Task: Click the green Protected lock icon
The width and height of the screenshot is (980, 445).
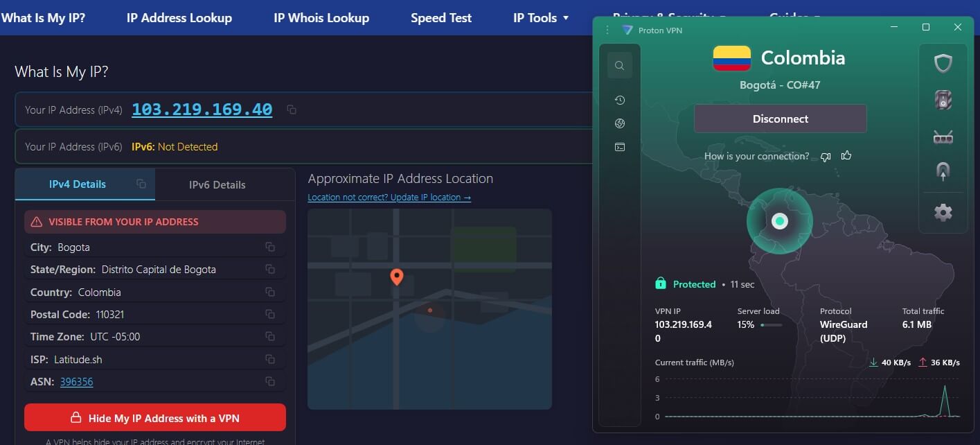Action: click(x=661, y=283)
